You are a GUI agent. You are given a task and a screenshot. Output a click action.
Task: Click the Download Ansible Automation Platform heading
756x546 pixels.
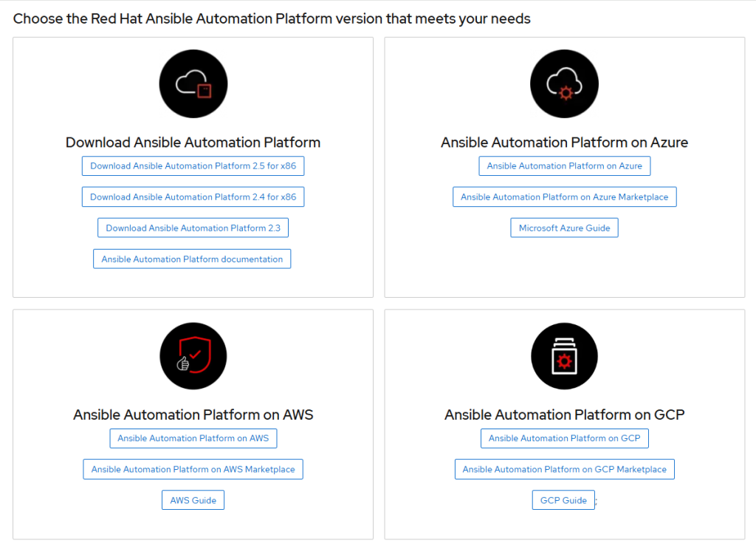point(193,143)
